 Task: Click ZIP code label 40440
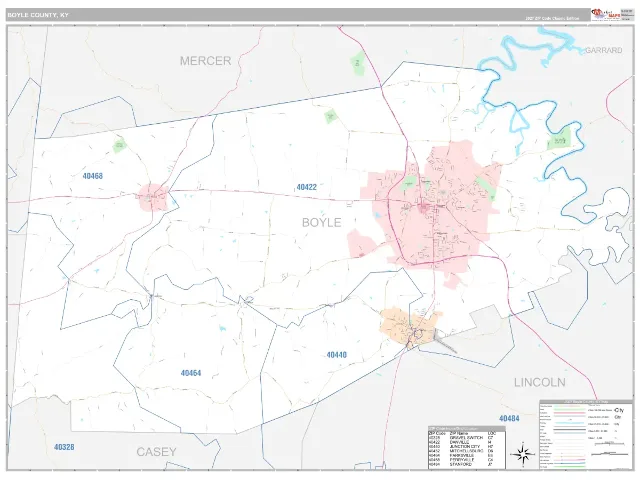tap(337, 355)
